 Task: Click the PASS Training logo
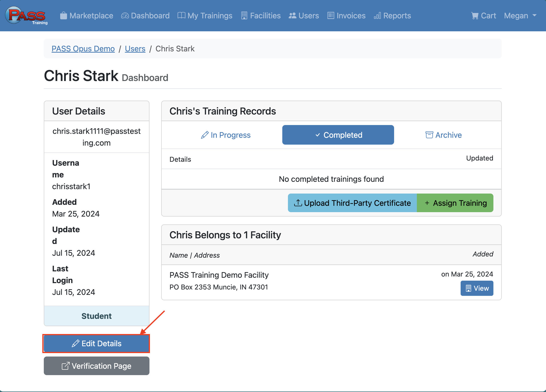[26, 16]
